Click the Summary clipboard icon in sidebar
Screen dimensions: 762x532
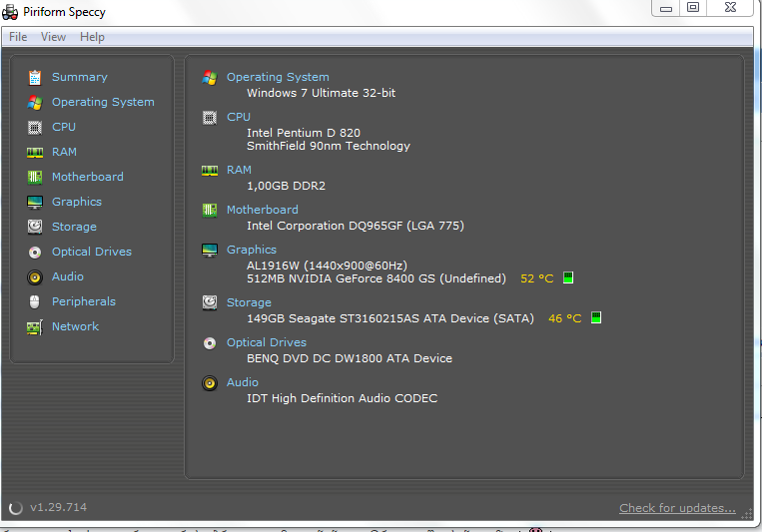[x=35, y=77]
